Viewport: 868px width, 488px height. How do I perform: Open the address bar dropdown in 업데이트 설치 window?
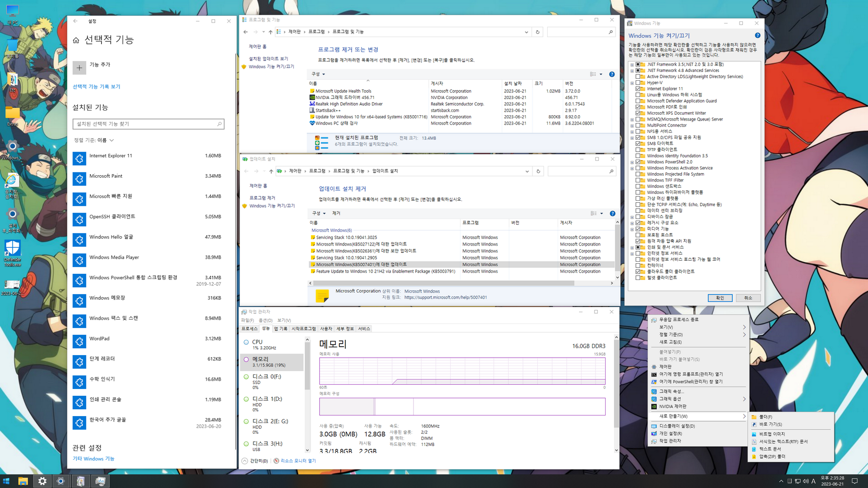[527, 171]
